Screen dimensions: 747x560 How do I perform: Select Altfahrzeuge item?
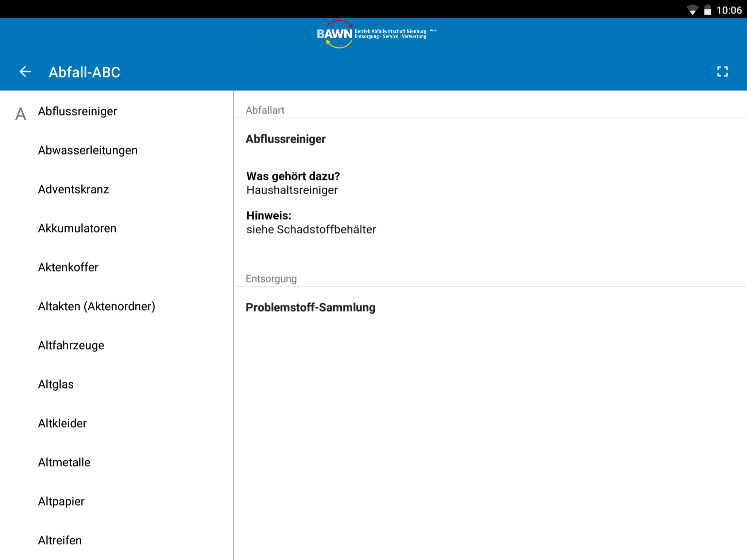coord(71,345)
